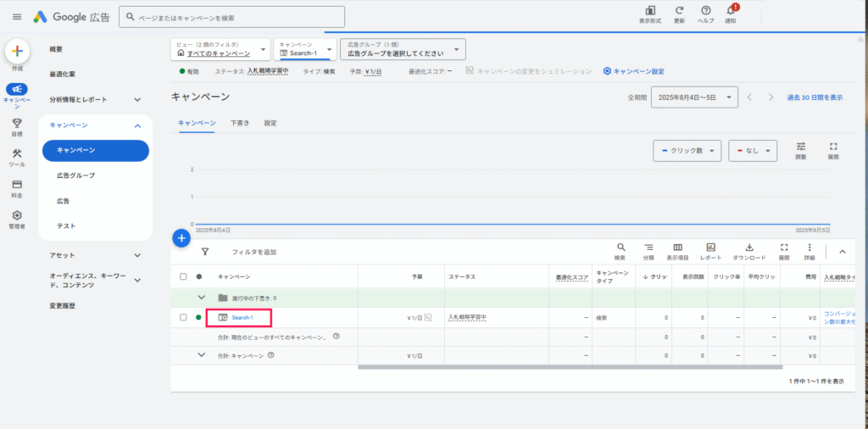868x429 pixels.
Task: Open 変更履歴 in the sidebar
Action: (63, 305)
